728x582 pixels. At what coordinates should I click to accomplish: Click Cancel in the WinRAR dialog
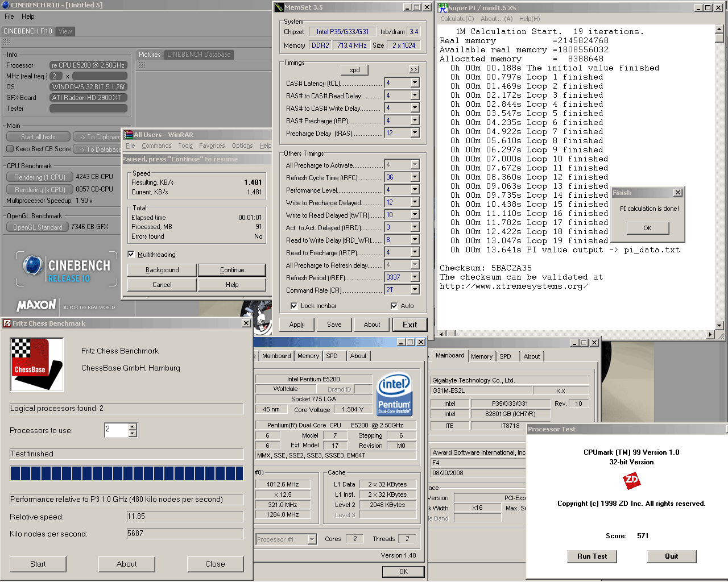tap(162, 285)
